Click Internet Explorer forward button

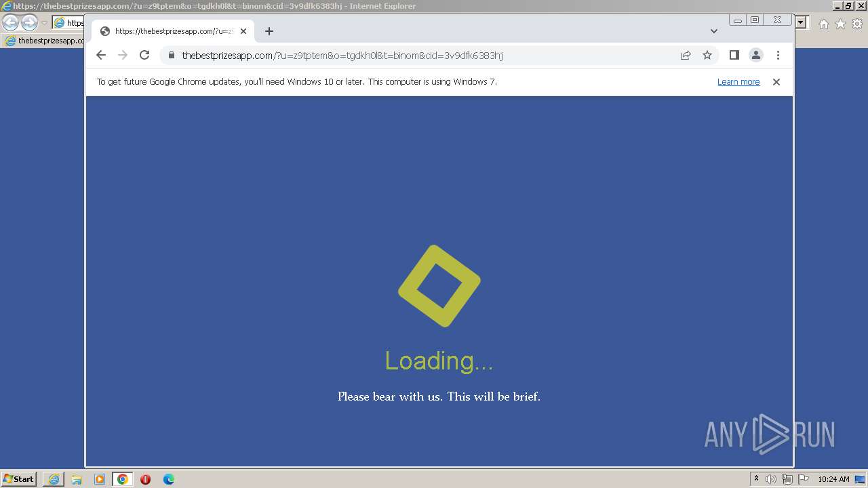[29, 22]
